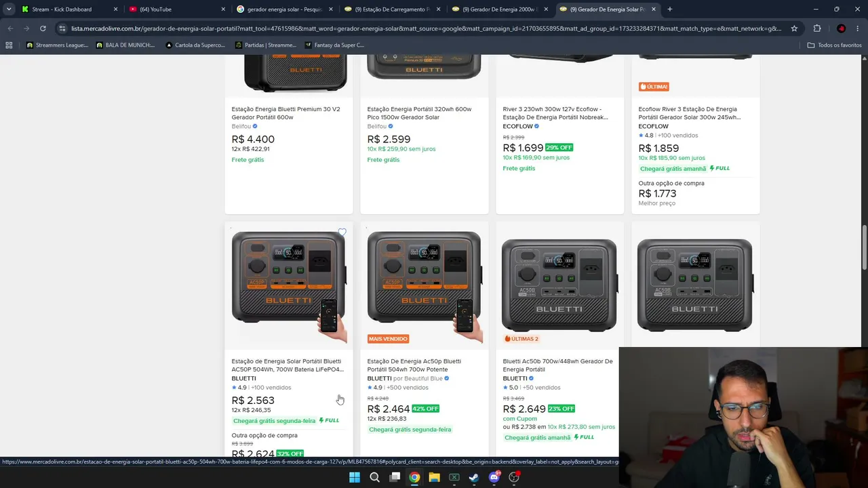The height and width of the screenshot is (488, 868).
Task: Open the tab search dropdown arrow
Action: [x=9, y=9]
